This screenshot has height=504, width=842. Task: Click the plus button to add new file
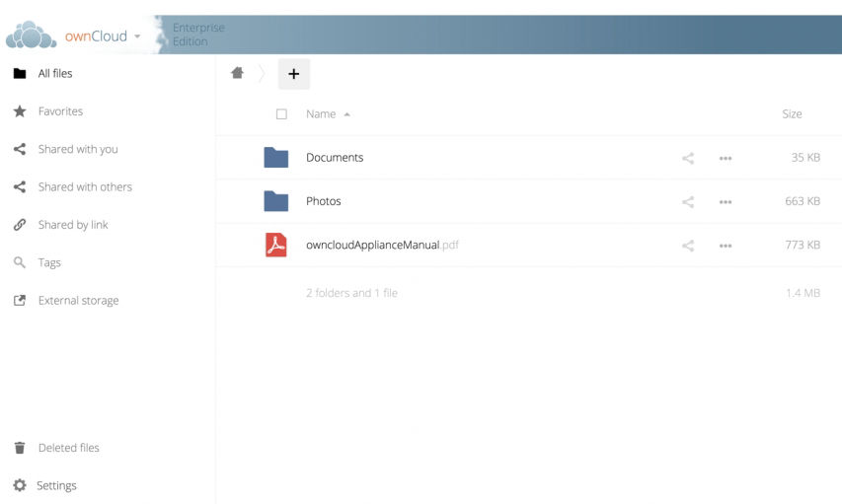tap(294, 74)
